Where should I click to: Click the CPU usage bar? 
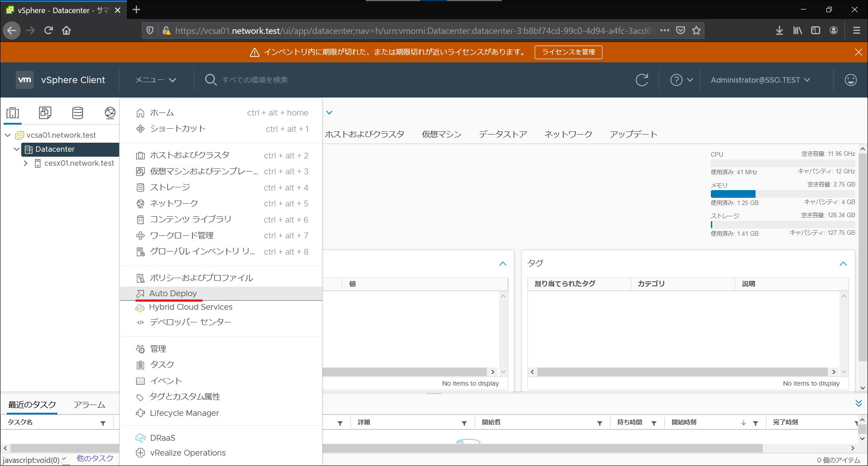[783, 163]
